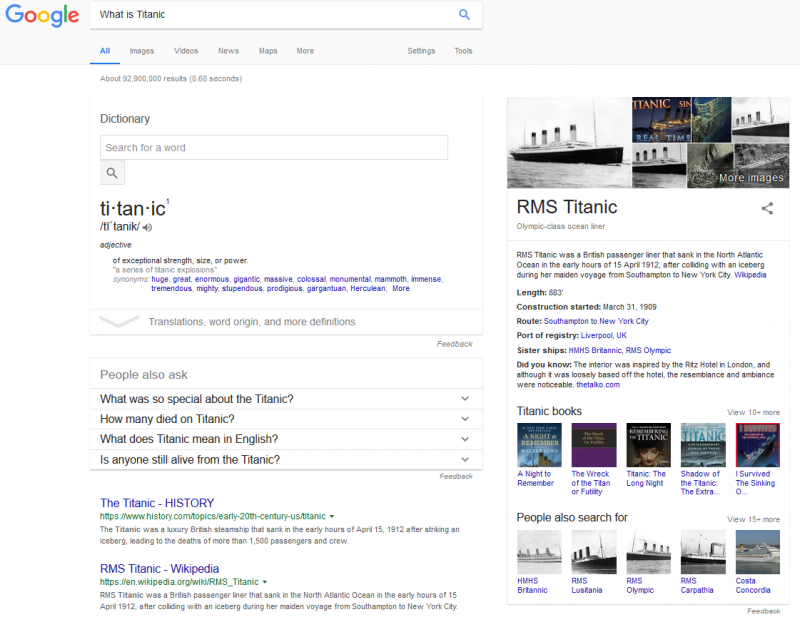Open 'The Wreck of the Titan' book cover

594,445
